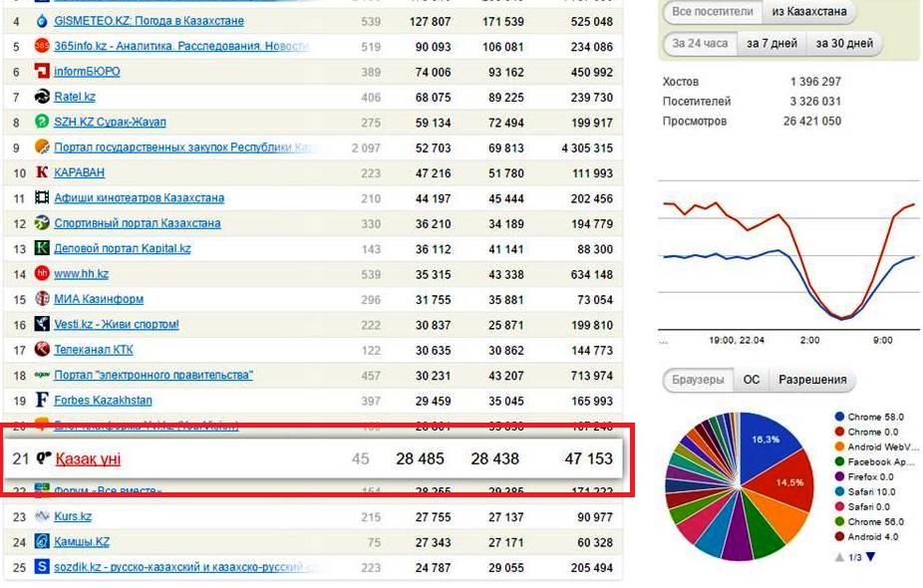Switch to из Казахстана tab
This screenshot has width=923, height=588.
point(809,12)
